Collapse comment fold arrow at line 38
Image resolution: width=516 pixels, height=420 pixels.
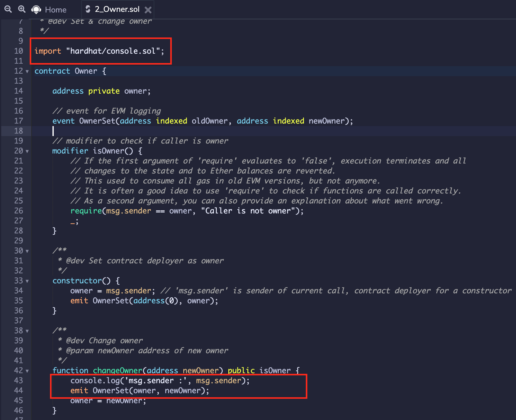(x=27, y=331)
